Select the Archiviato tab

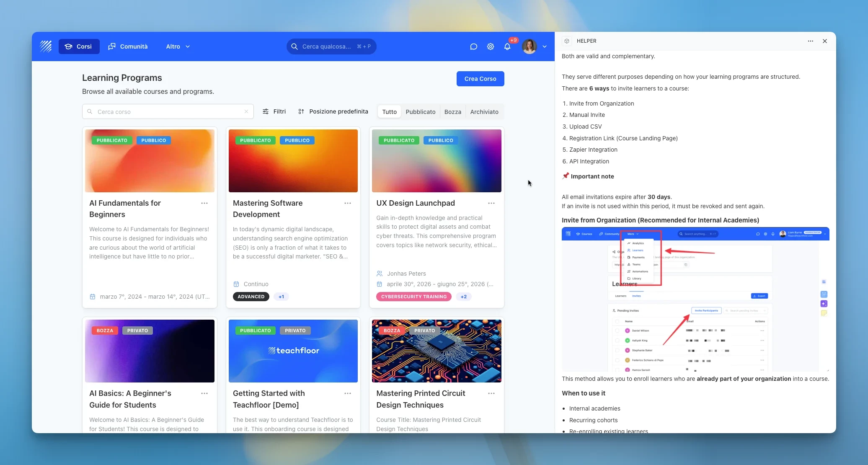(x=484, y=112)
